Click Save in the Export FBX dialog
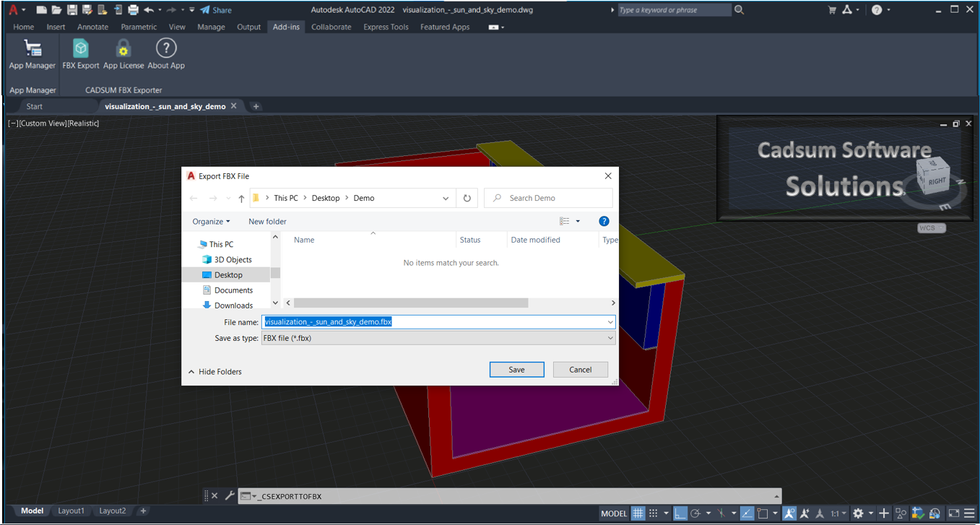This screenshot has width=980, height=525. [x=516, y=369]
